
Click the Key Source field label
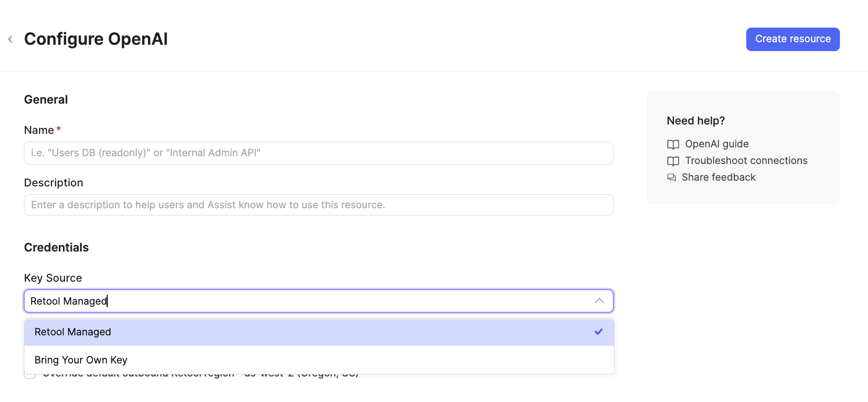53,278
